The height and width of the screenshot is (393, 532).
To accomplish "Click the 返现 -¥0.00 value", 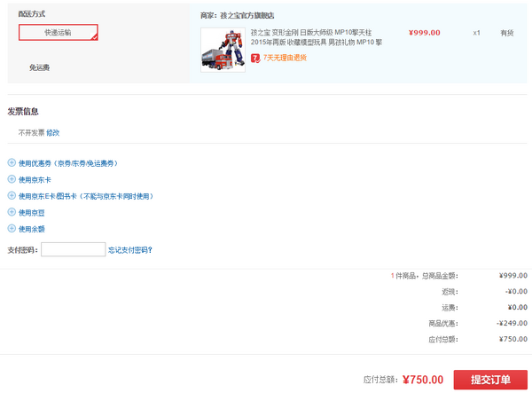I will 516,291.
